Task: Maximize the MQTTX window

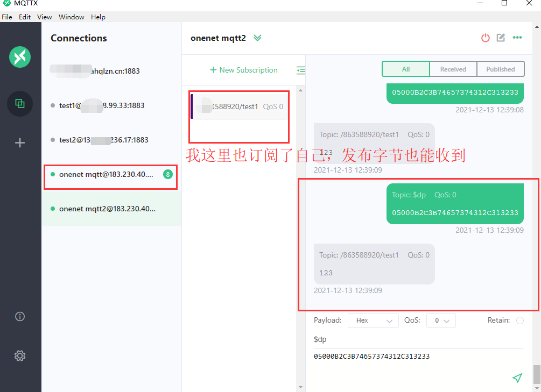Action: pos(504,3)
